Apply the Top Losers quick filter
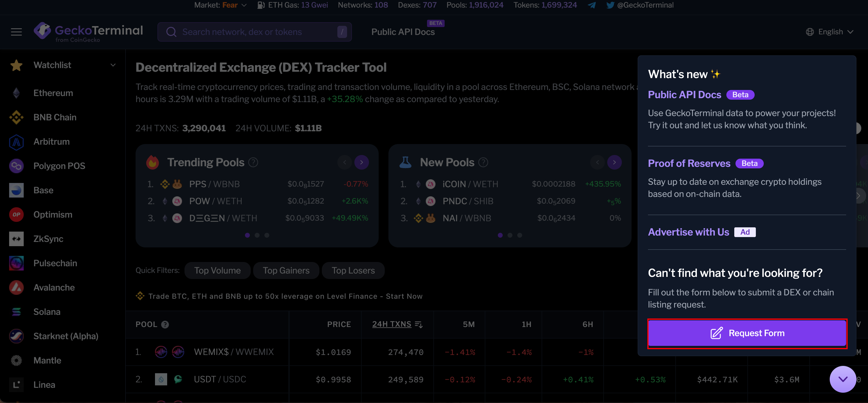 353,270
